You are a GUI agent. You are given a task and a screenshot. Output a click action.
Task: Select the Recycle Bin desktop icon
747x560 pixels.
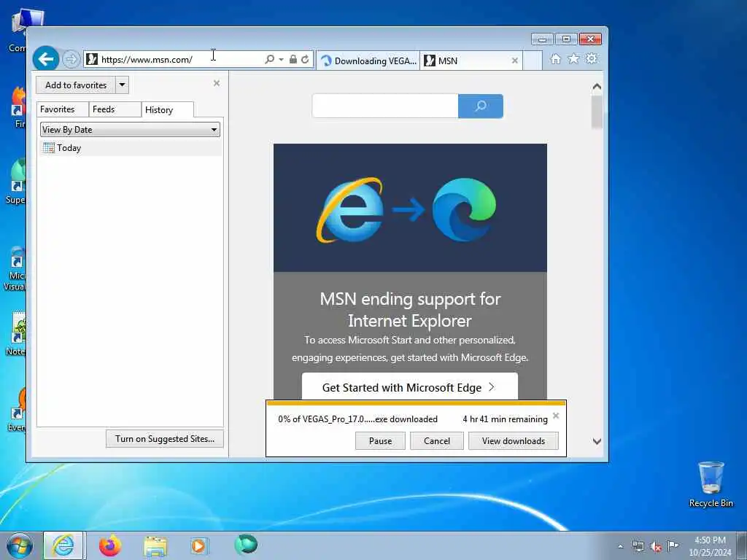point(711,484)
